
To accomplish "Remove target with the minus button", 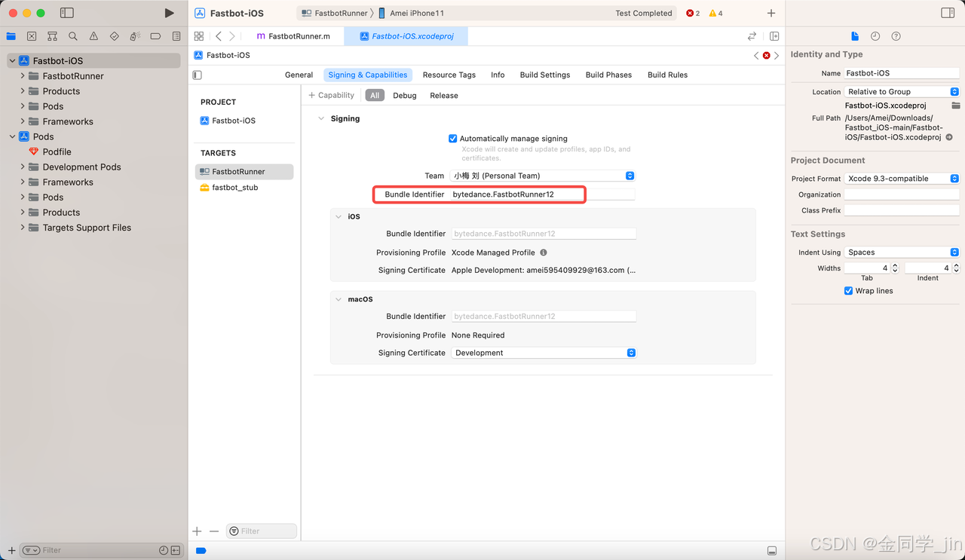I will click(x=214, y=531).
